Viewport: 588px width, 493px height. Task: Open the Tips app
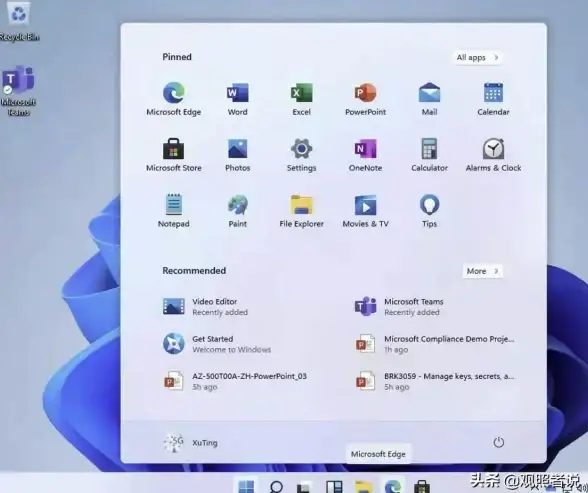click(x=429, y=211)
